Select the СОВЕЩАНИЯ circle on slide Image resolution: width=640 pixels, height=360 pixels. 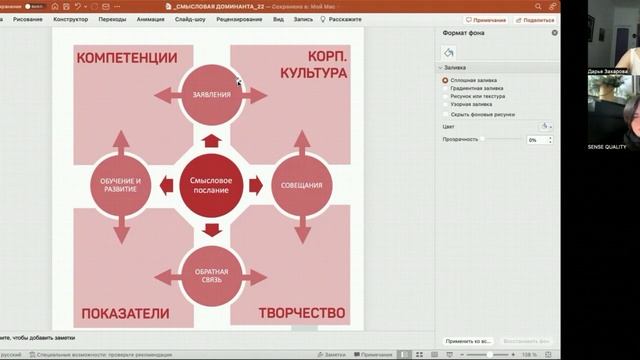point(302,185)
